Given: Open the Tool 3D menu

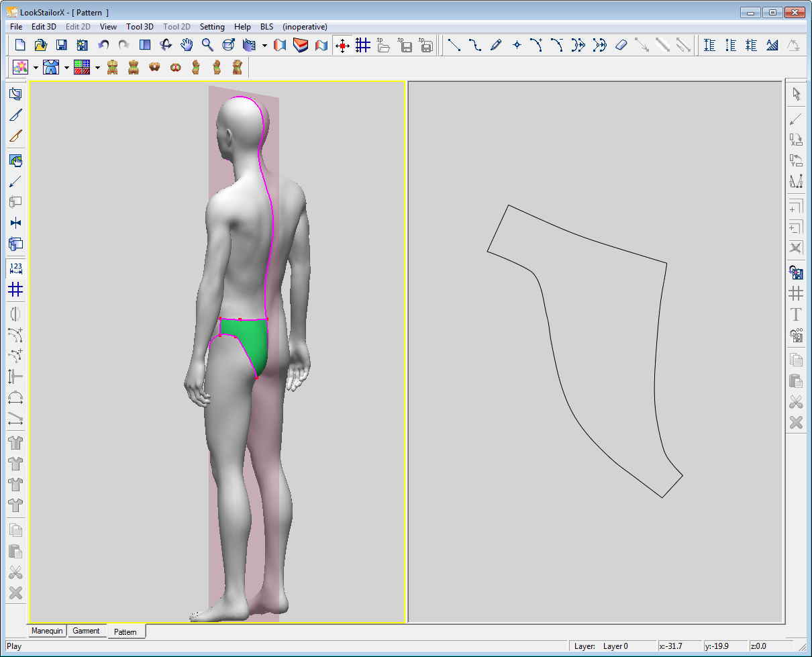Looking at the screenshot, I should (x=140, y=27).
